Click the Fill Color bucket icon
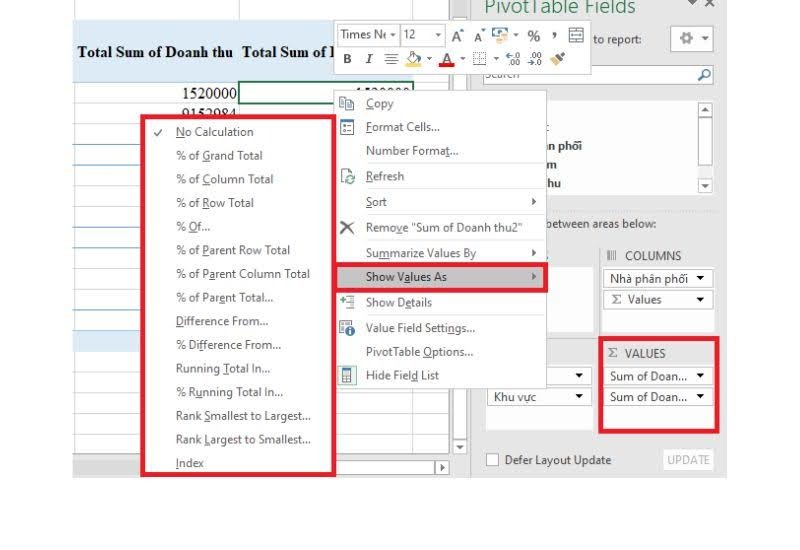The height and width of the screenshot is (550, 800). point(413,59)
